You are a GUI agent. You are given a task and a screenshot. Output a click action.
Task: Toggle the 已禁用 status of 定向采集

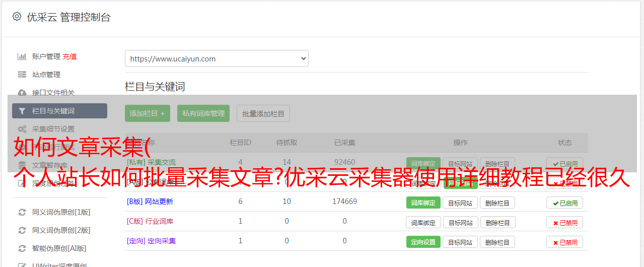[564, 242]
